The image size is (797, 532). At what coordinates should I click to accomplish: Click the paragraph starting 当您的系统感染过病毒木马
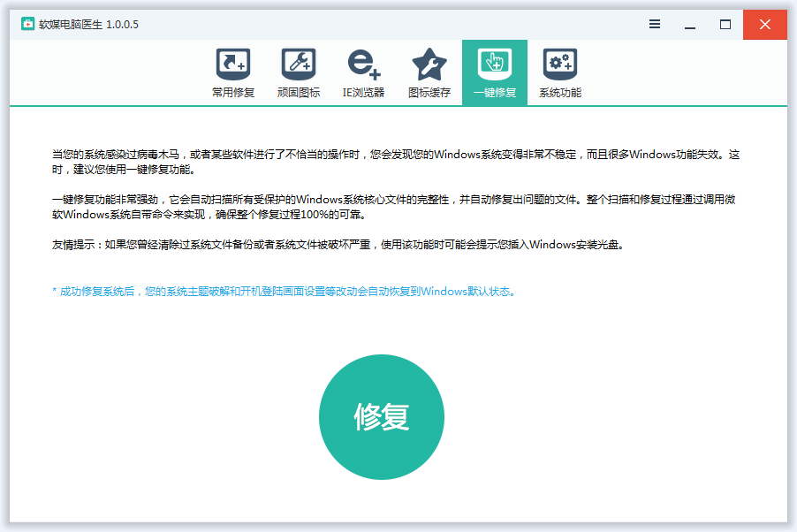[396, 162]
